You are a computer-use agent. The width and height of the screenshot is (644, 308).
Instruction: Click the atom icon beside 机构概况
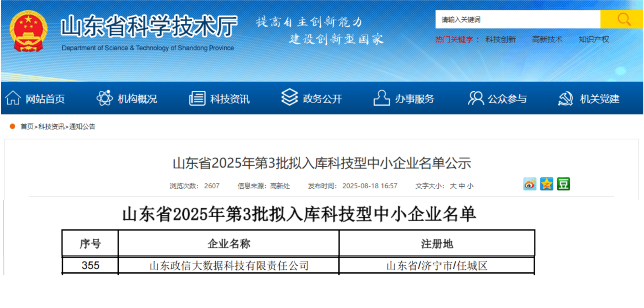click(x=105, y=98)
